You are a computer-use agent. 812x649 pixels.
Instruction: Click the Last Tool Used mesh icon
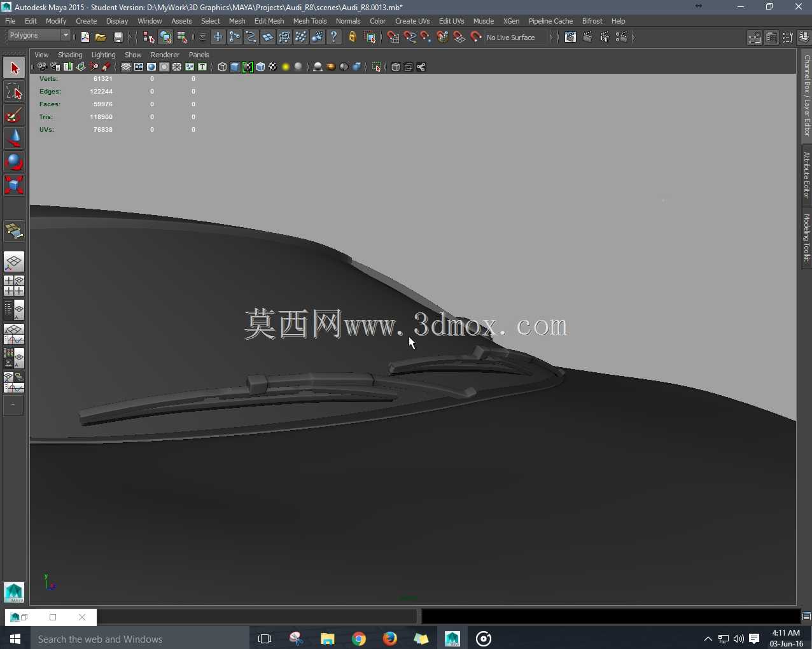(14, 231)
